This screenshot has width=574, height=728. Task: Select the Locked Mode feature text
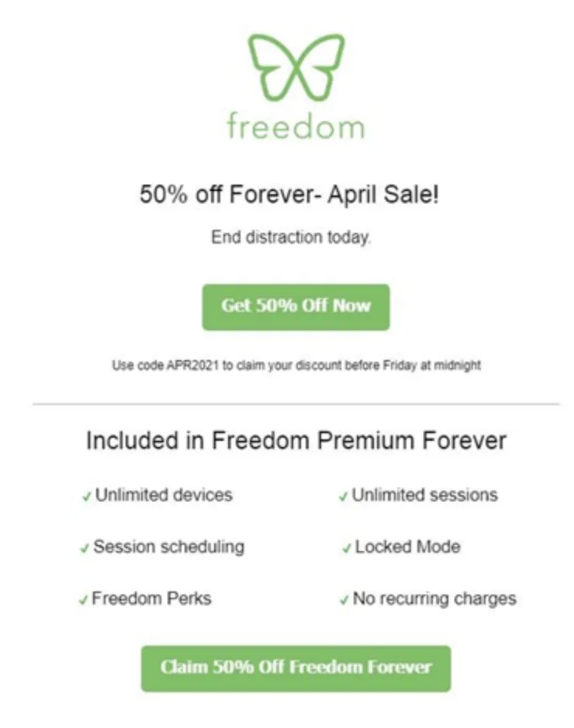(x=407, y=546)
